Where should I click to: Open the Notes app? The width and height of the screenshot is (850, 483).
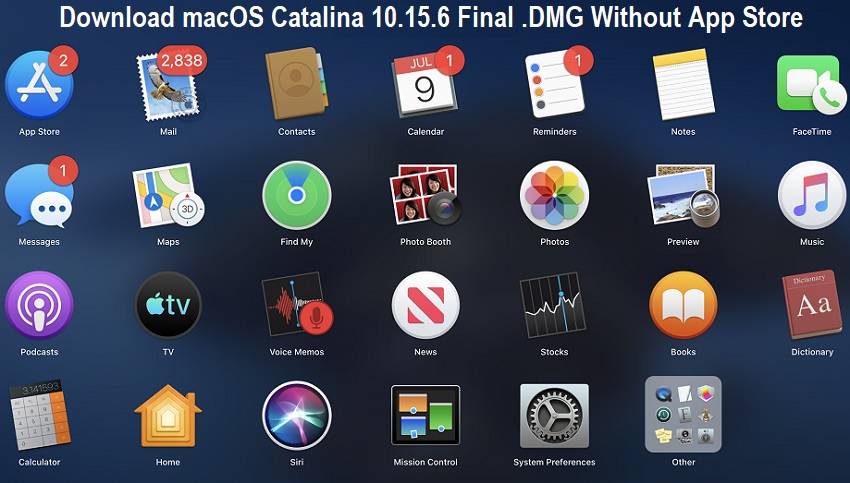tap(683, 84)
